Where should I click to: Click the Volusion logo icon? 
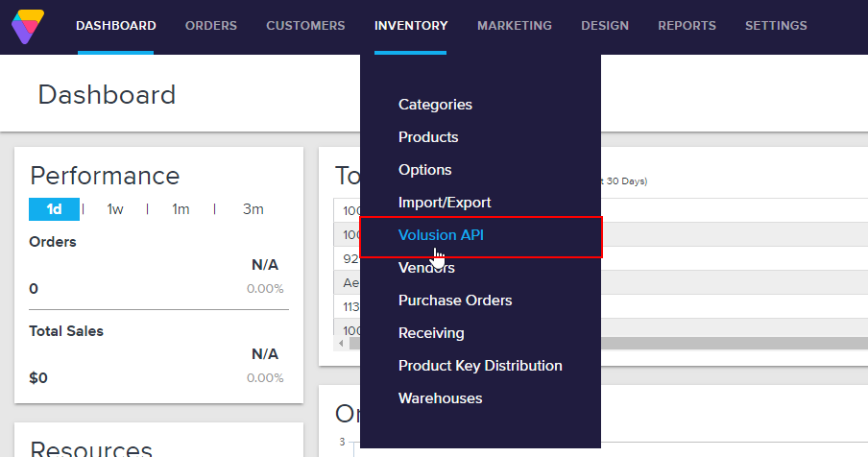[28, 26]
